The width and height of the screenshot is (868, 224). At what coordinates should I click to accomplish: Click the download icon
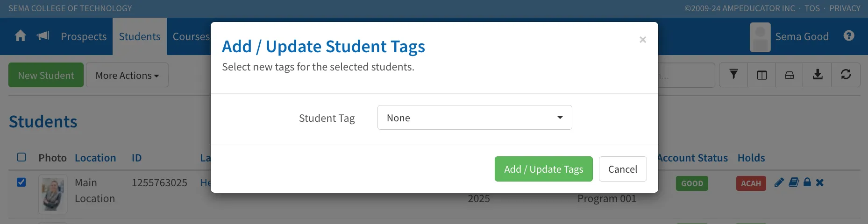(818, 75)
